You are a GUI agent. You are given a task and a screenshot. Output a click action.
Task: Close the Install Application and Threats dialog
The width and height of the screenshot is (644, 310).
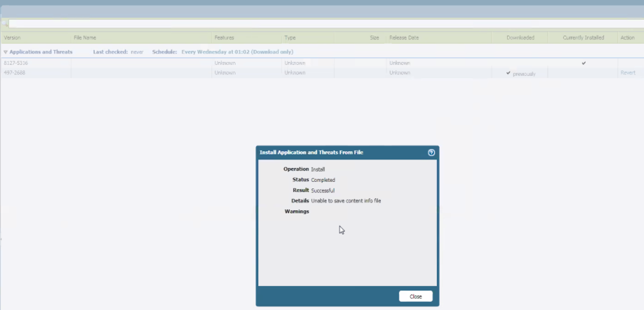[415, 296]
